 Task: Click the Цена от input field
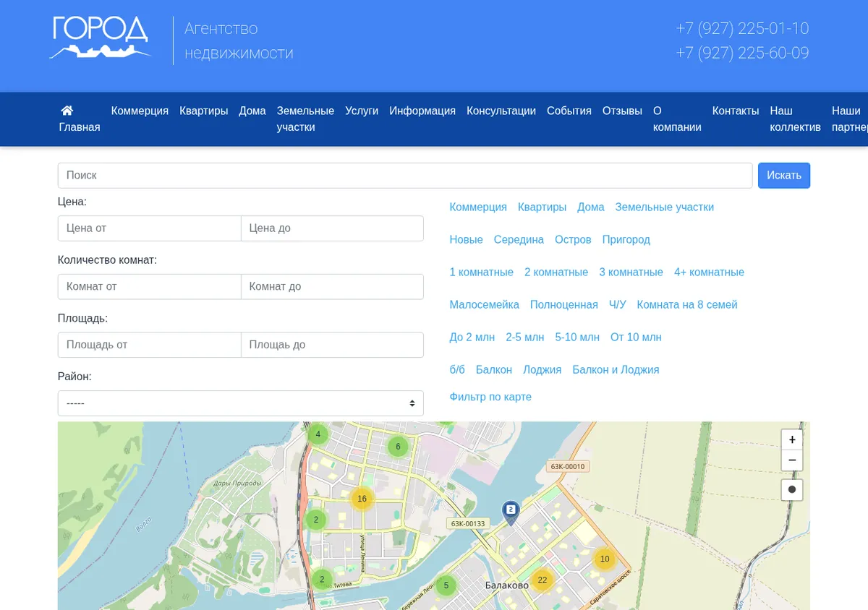click(x=149, y=228)
